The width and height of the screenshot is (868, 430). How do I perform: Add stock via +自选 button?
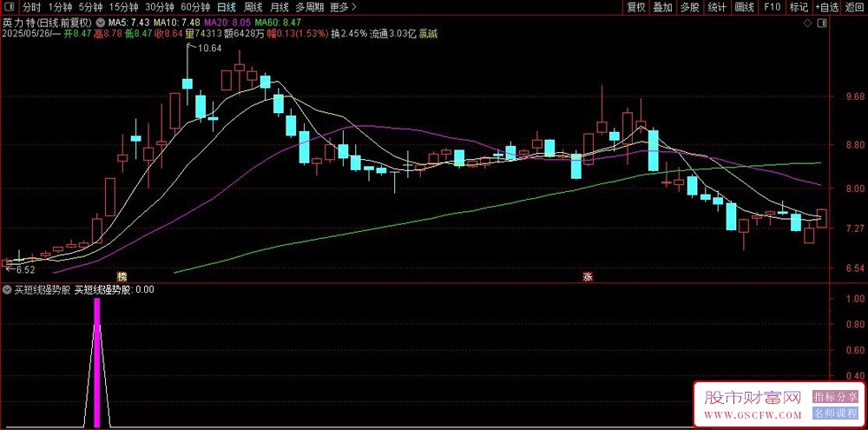tap(826, 7)
